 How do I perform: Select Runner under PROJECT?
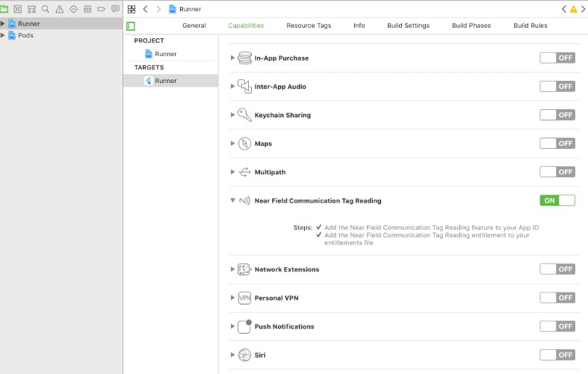tap(165, 54)
